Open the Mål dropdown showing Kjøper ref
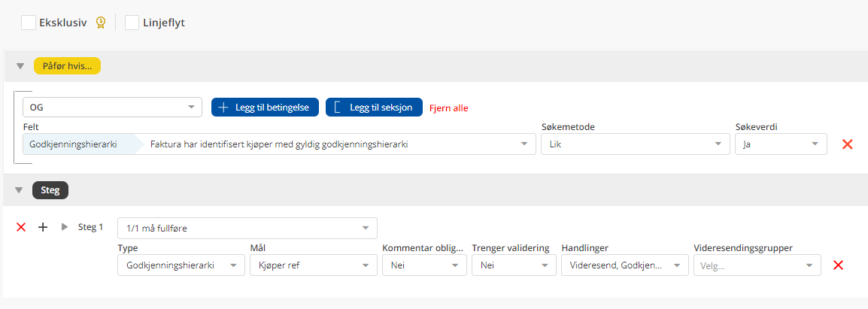Image resolution: width=868 pixels, height=309 pixels. point(313,265)
